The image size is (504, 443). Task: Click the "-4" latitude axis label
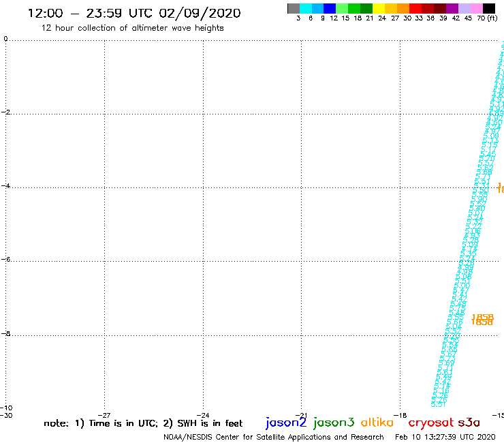click(x=5, y=185)
